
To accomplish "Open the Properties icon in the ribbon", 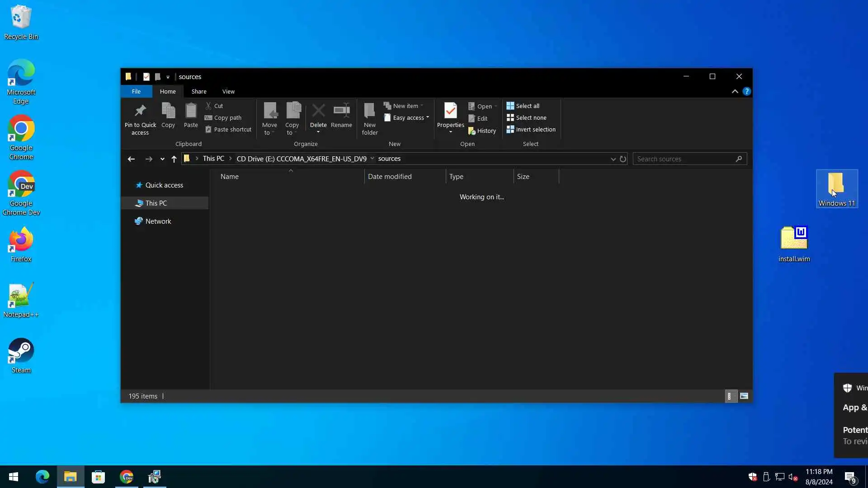I will point(450,111).
